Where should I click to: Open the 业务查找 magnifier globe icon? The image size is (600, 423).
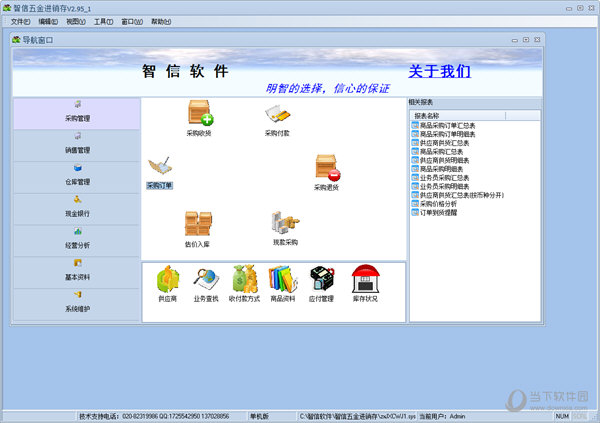pyautogui.click(x=206, y=279)
